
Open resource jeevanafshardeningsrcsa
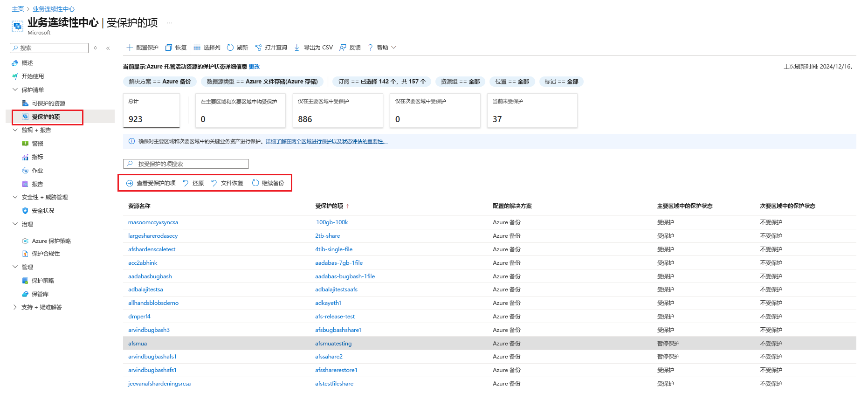coord(159,384)
